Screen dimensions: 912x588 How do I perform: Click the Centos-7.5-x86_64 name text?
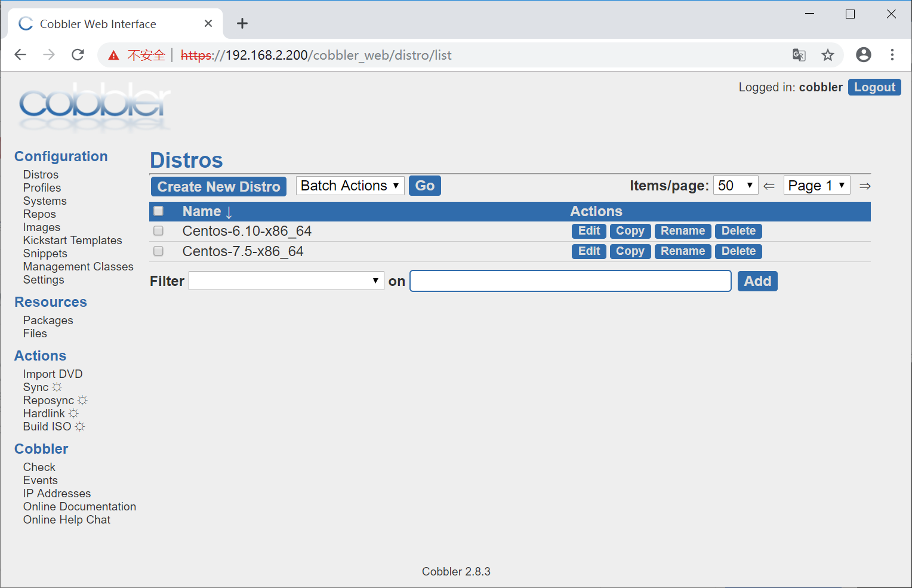point(243,251)
